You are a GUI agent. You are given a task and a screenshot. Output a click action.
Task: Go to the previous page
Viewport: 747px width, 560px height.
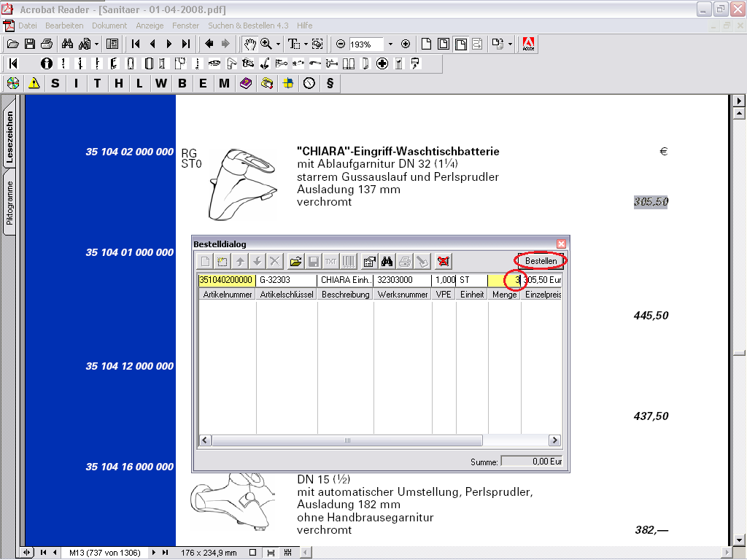click(x=152, y=44)
